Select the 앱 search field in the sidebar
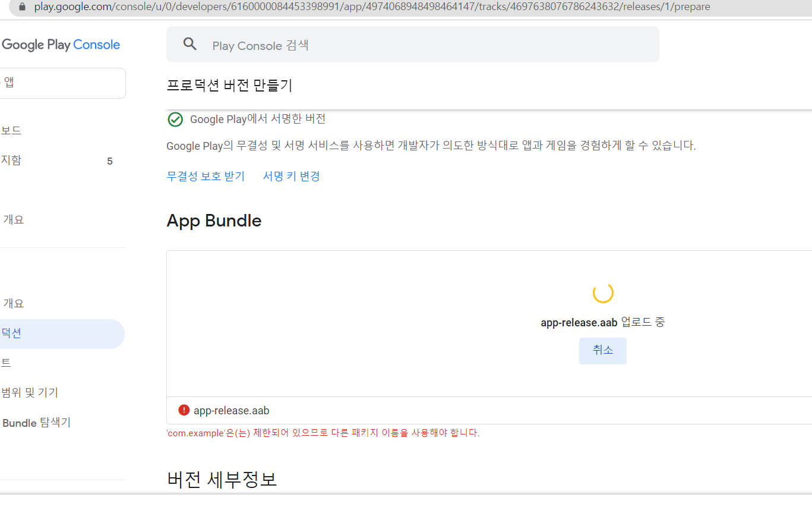Image resolution: width=812 pixels, height=507 pixels. click(x=62, y=83)
